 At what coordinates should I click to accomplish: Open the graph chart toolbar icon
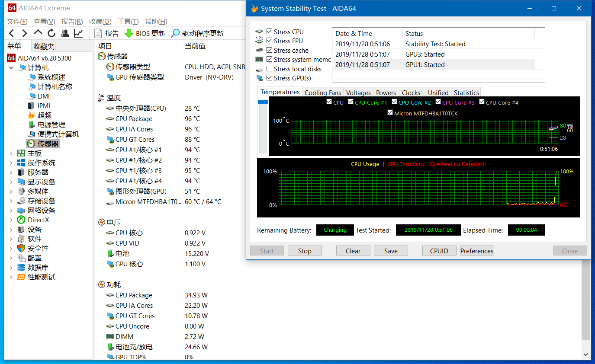click(78, 33)
